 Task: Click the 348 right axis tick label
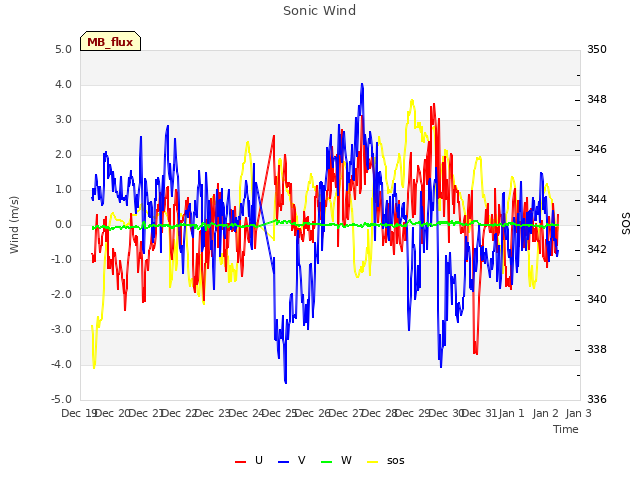click(x=597, y=100)
